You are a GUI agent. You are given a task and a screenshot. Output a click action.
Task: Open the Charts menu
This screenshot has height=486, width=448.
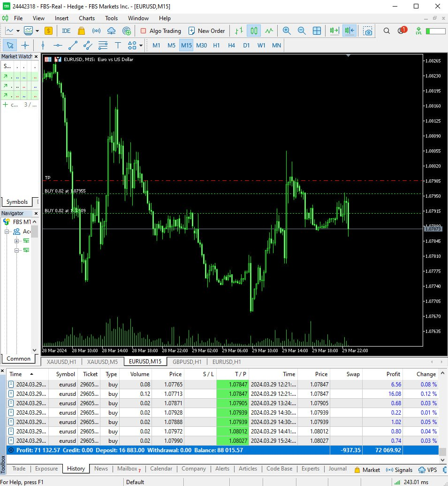(x=87, y=18)
